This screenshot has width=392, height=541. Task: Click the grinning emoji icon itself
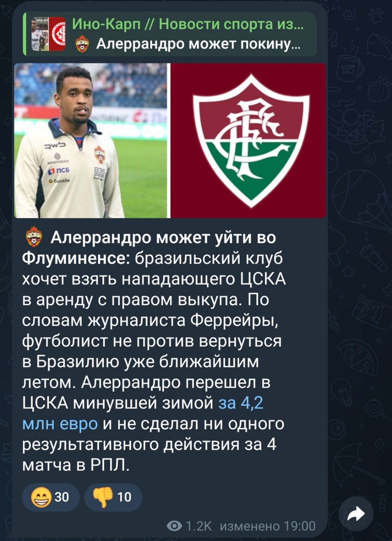pyautogui.click(x=40, y=497)
